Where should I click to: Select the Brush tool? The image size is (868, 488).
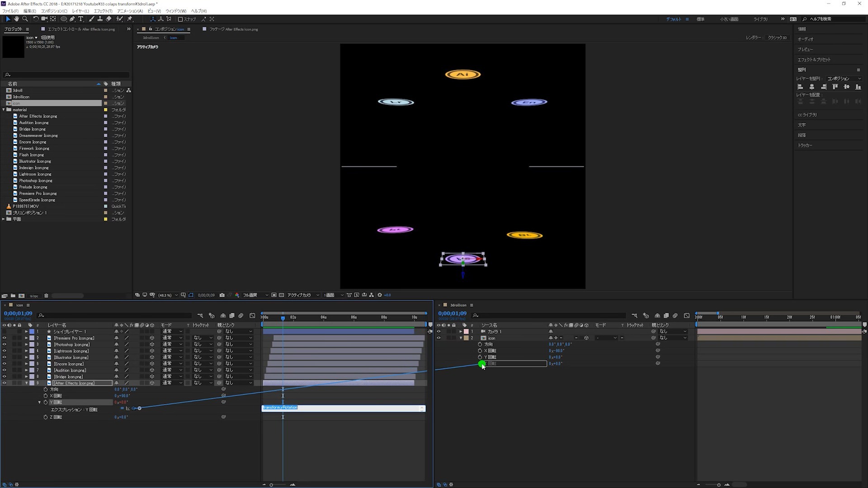tap(92, 19)
